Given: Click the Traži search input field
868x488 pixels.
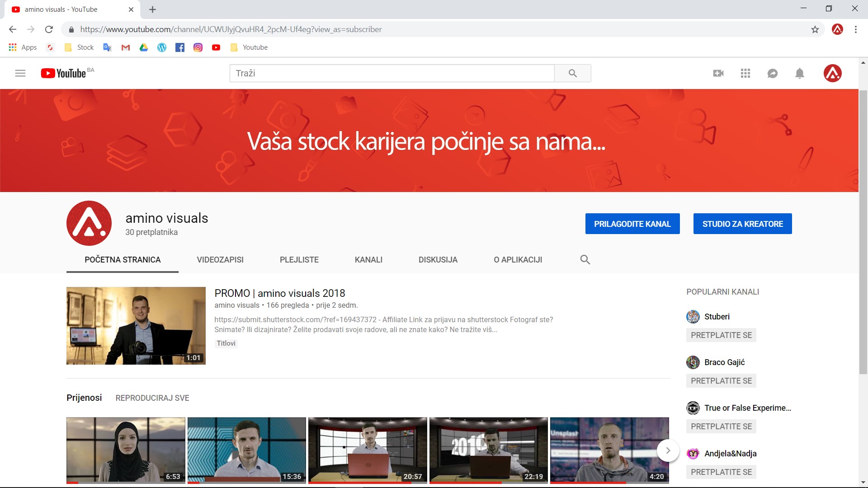Looking at the screenshot, I should point(392,73).
